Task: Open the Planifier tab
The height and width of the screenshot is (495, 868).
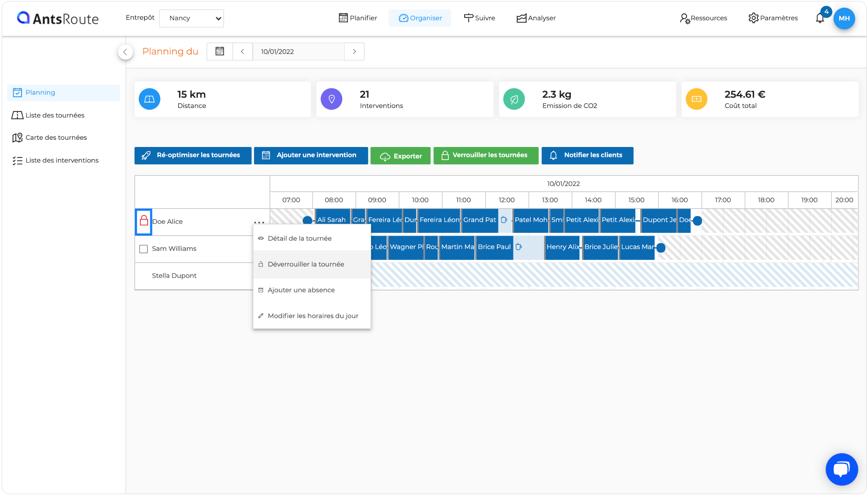Action: (358, 18)
